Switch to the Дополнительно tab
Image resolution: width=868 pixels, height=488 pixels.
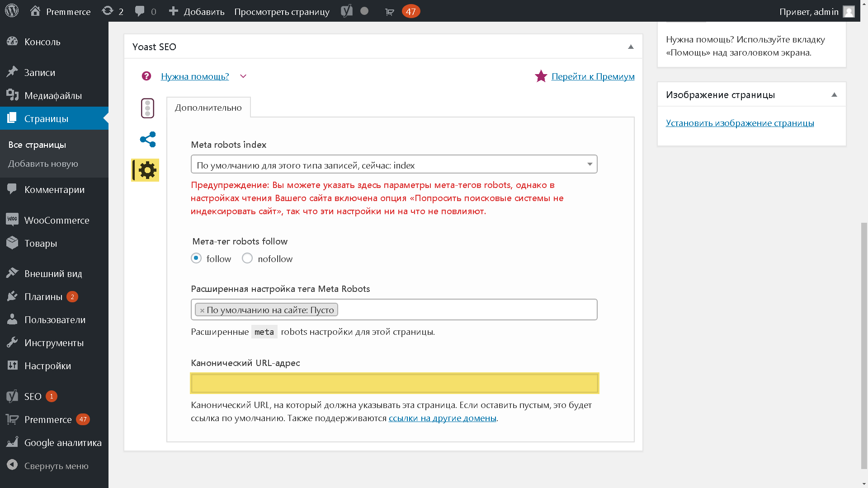point(208,108)
